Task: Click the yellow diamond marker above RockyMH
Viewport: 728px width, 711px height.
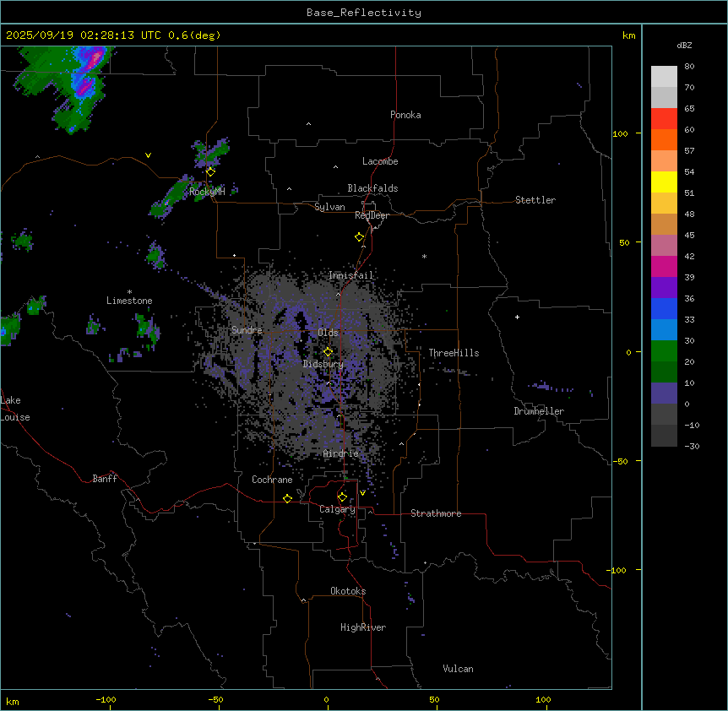Action: point(210,171)
